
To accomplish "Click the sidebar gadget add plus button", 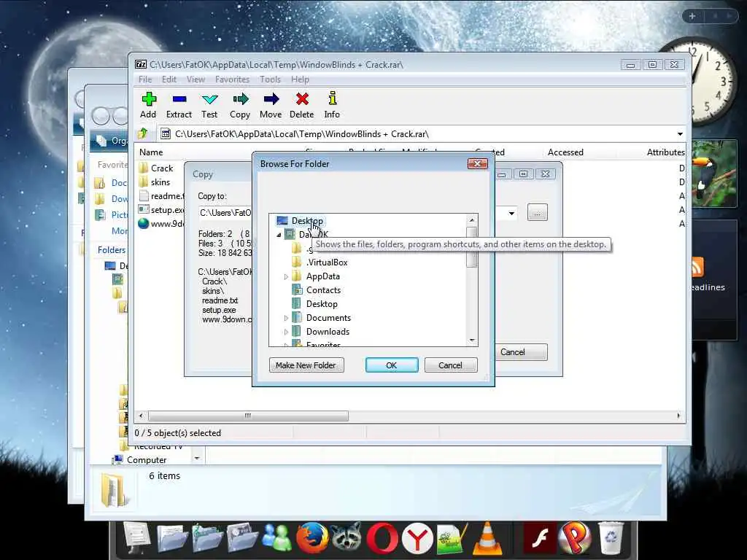I will click(x=692, y=16).
